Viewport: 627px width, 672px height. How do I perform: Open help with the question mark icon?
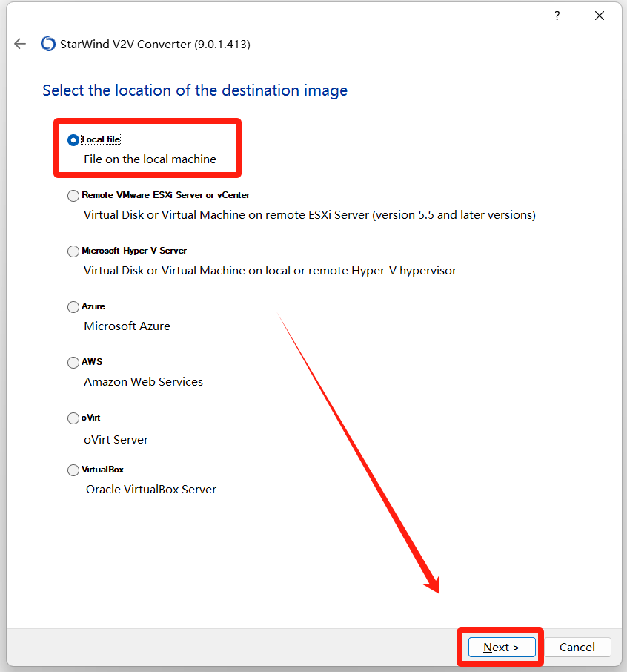[x=557, y=16]
